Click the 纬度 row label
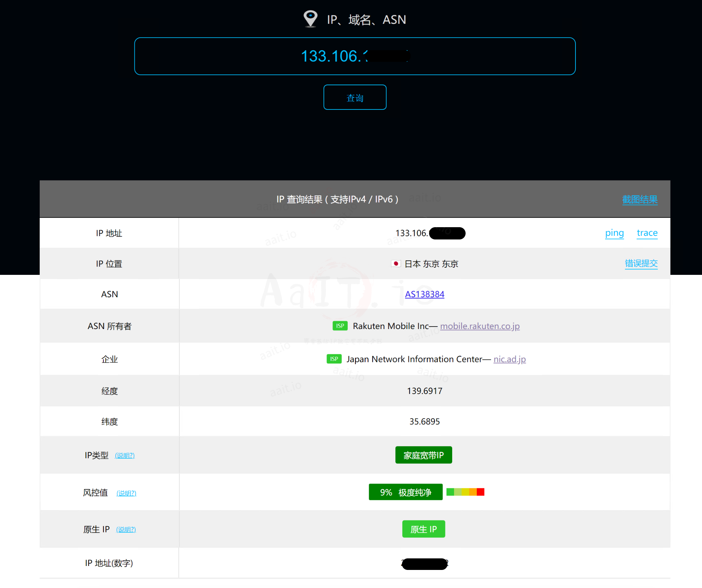The image size is (702, 588). [110, 421]
